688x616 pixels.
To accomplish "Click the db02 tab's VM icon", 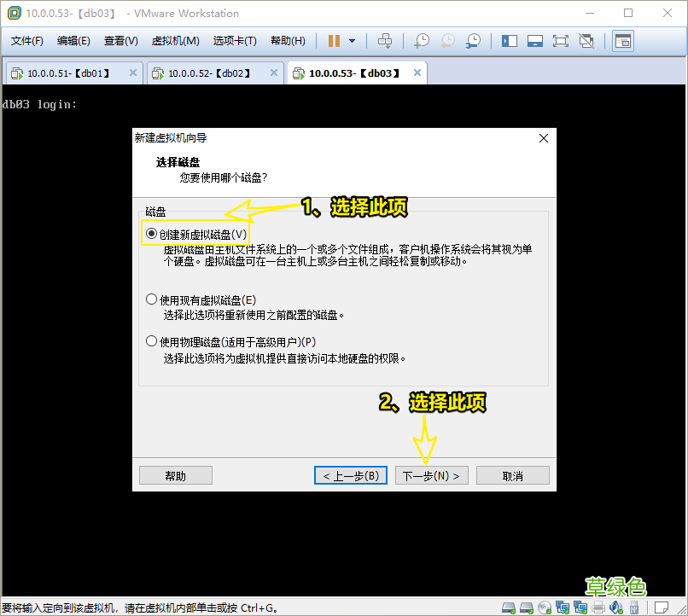I will [158, 73].
